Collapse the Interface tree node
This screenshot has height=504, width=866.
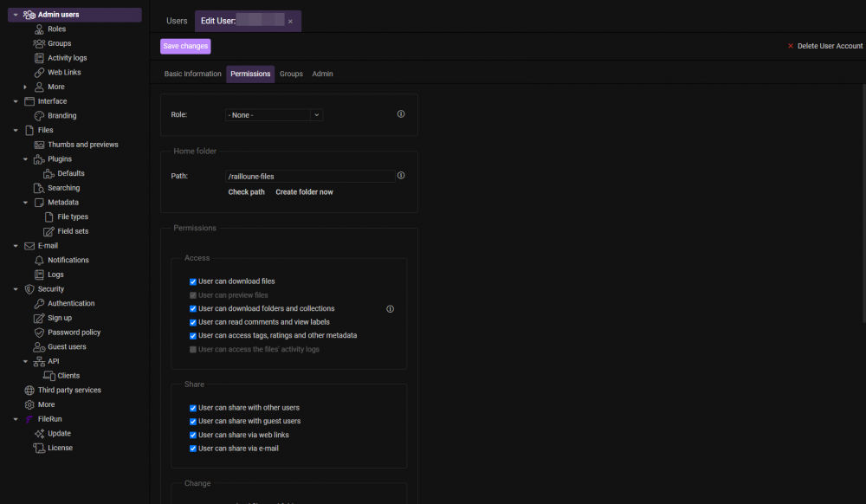coord(16,101)
